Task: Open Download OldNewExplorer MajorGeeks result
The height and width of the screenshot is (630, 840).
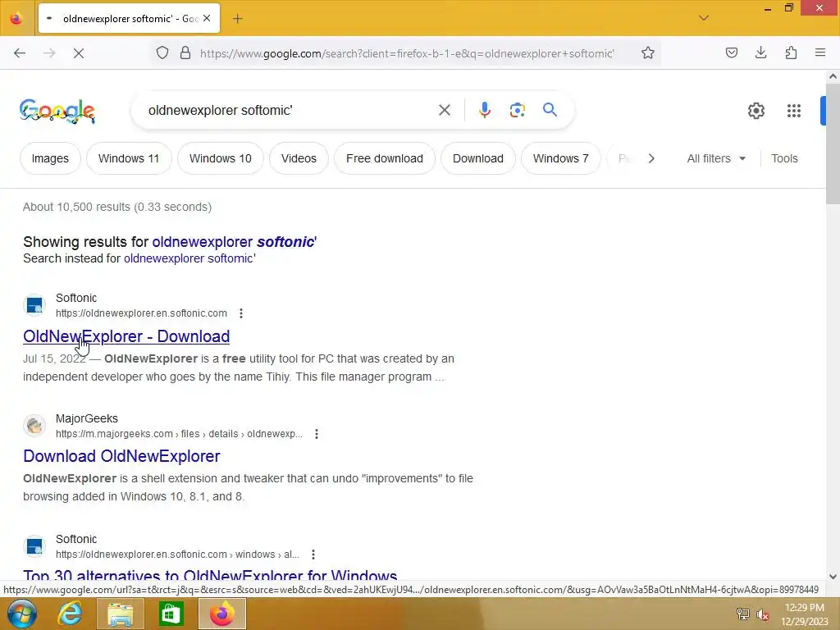Action: pos(121,456)
